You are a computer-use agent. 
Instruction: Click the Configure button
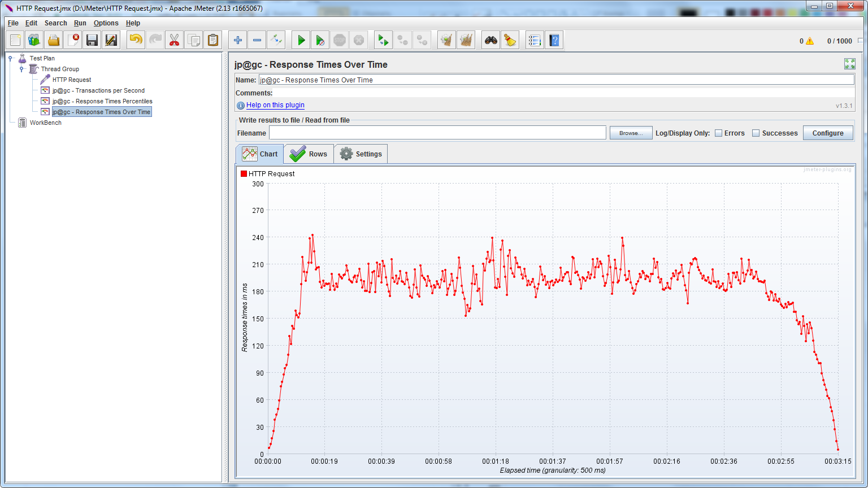click(828, 133)
